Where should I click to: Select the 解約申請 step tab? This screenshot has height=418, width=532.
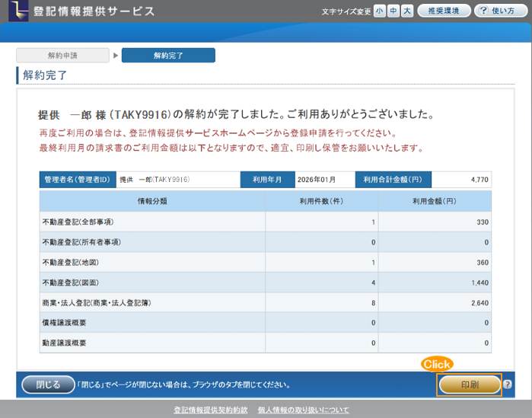point(62,56)
